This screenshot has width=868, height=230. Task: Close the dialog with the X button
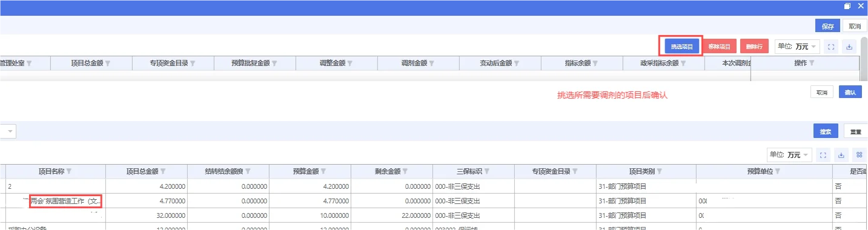coord(861,5)
